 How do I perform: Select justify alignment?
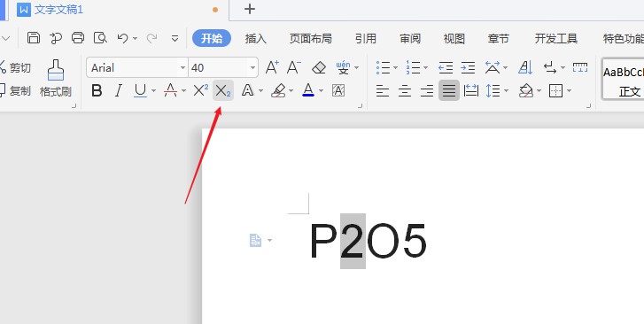(x=449, y=91)
